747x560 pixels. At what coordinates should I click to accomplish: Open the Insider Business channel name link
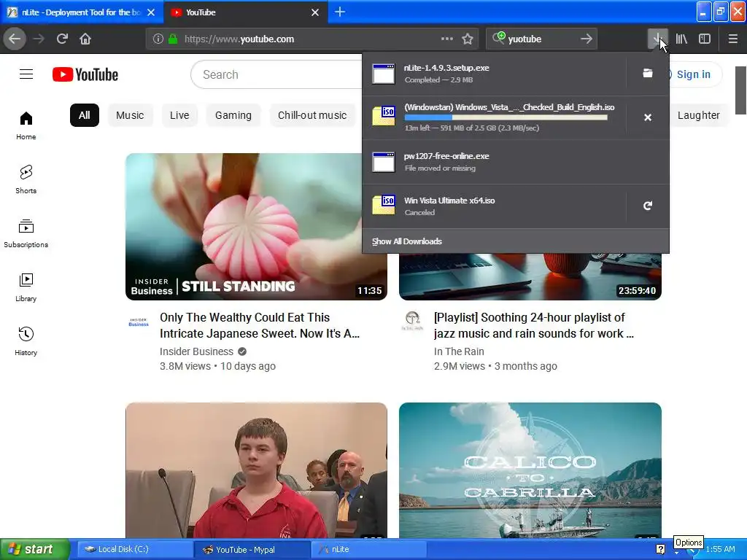coord(196,351)
